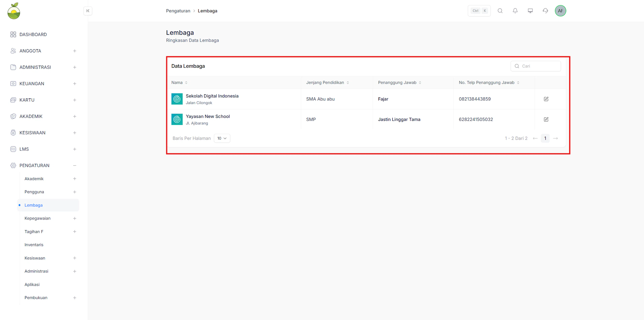The width and height of the screenshot is (644, 320).
Task: Click the Jl. Ajibarang address
Action: pos(197,123)
